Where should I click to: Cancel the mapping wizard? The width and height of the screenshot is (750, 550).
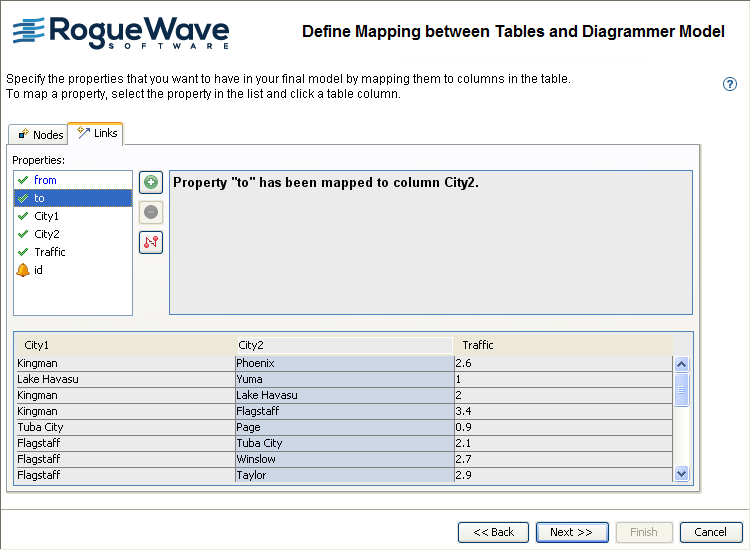click(x=711, y=532)
